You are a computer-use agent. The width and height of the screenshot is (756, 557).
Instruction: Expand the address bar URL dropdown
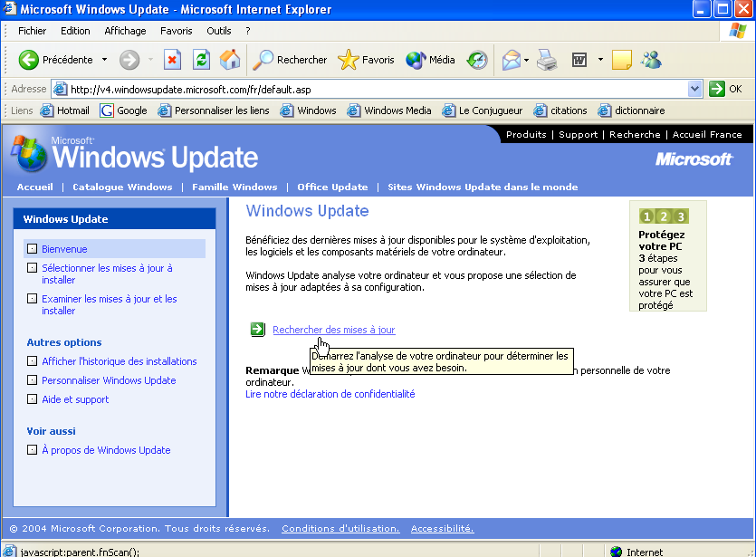(x=694, y=89)
